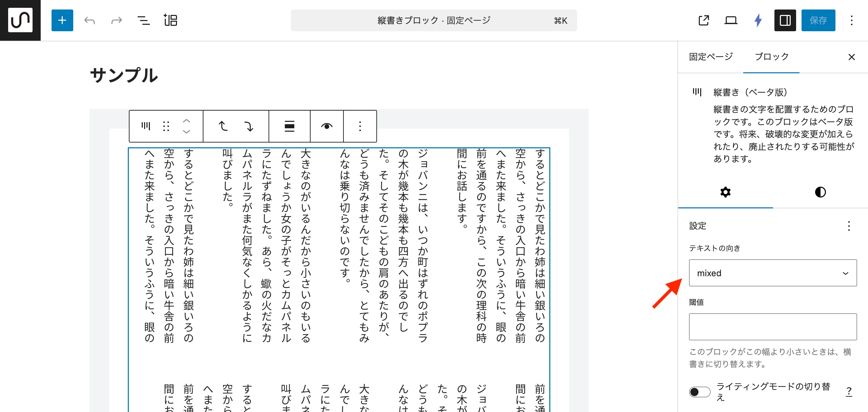Click the move block down chevron
The width and height of the screenshot is (868, 412).
tap(186, 132)
